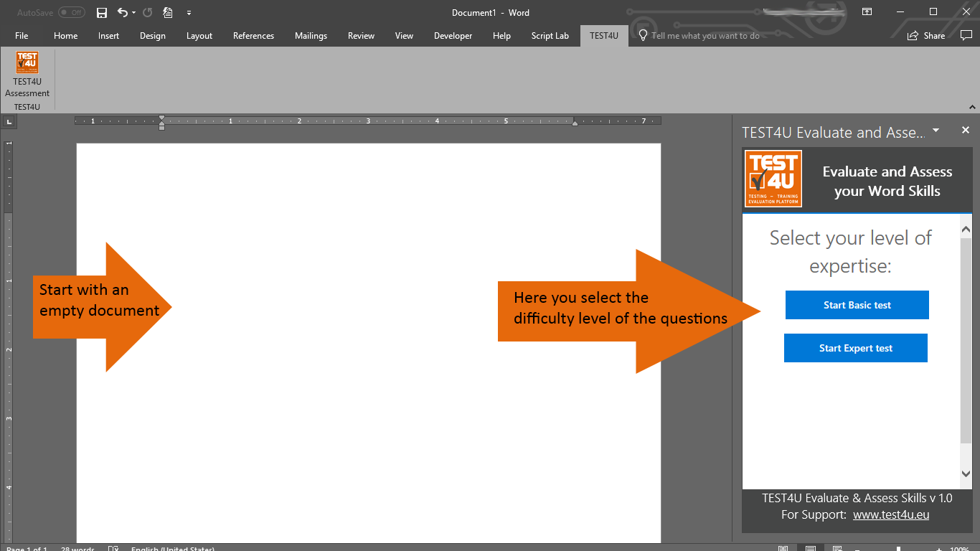The image size is (980, 551).
Task: Click the lightbulb Tell me icon
Action: point(643,36)
